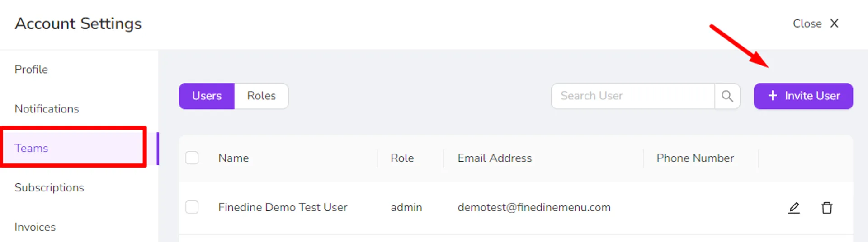Edit Finedine Demo Test User with pencil icon
The image size is (868, 242).
pos(794,208)
